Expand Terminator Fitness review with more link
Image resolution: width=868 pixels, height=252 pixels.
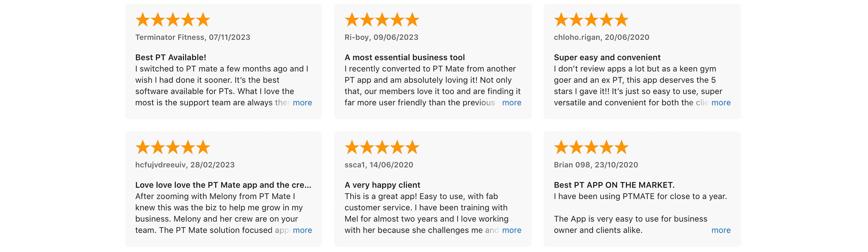point(302,103)
